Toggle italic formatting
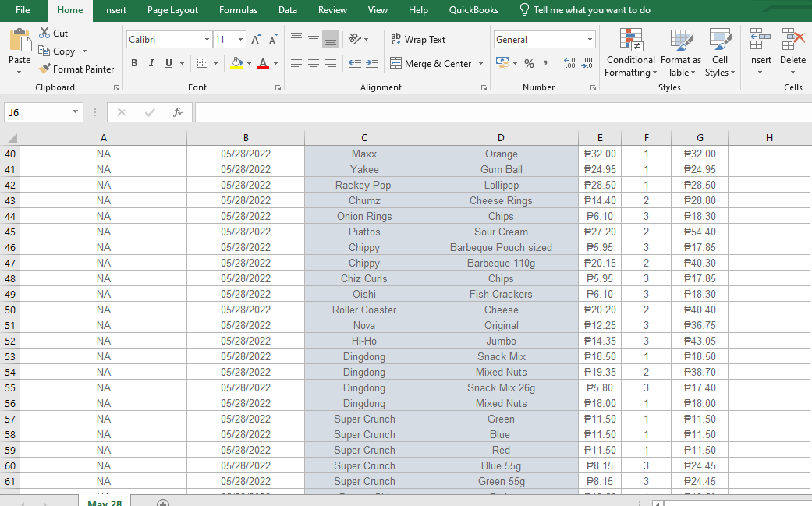 (x=151, y=63)
